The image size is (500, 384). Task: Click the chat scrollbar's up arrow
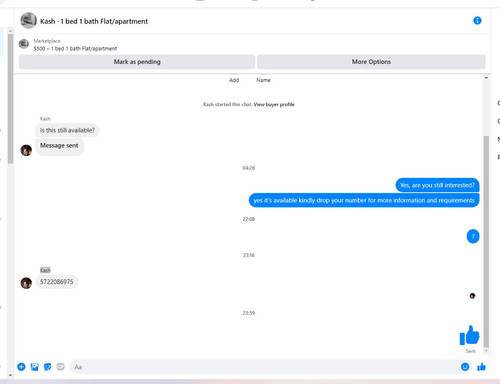click(x=486, y=78)
